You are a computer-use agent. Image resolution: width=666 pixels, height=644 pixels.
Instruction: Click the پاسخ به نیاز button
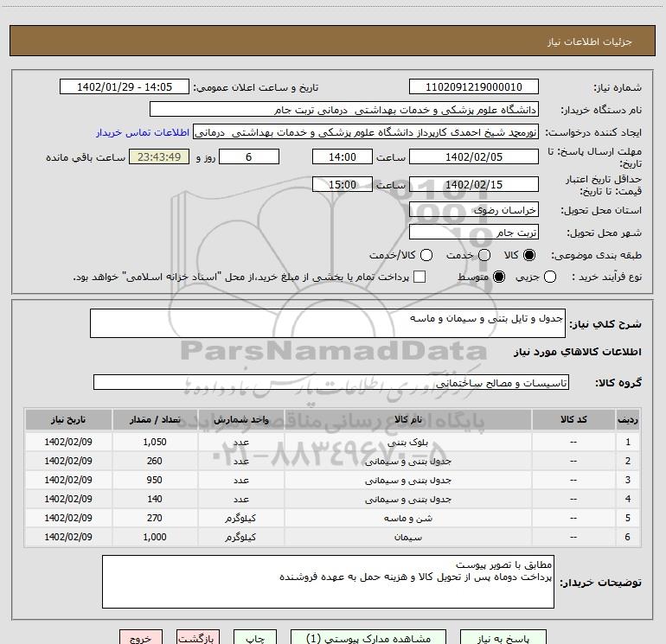click(503, 637)
